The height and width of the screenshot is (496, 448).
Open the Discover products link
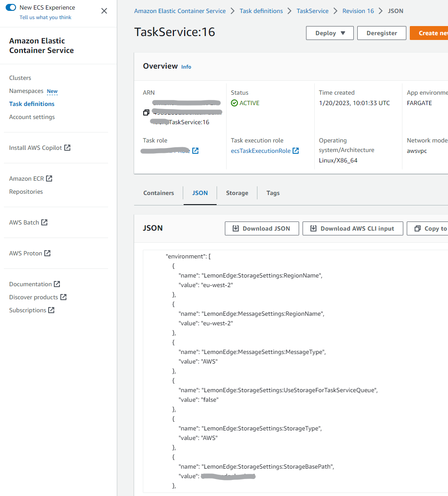tap(33, 298)
